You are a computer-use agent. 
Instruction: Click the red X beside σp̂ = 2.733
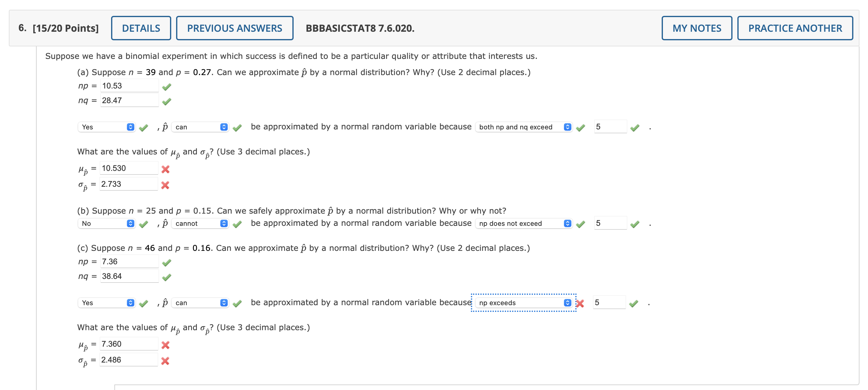(165, 185)
